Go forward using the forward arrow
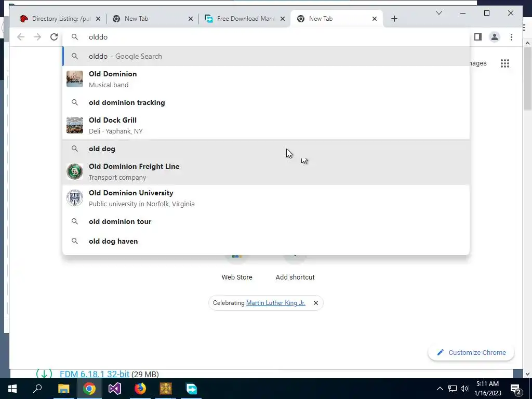 coord(37,37)
